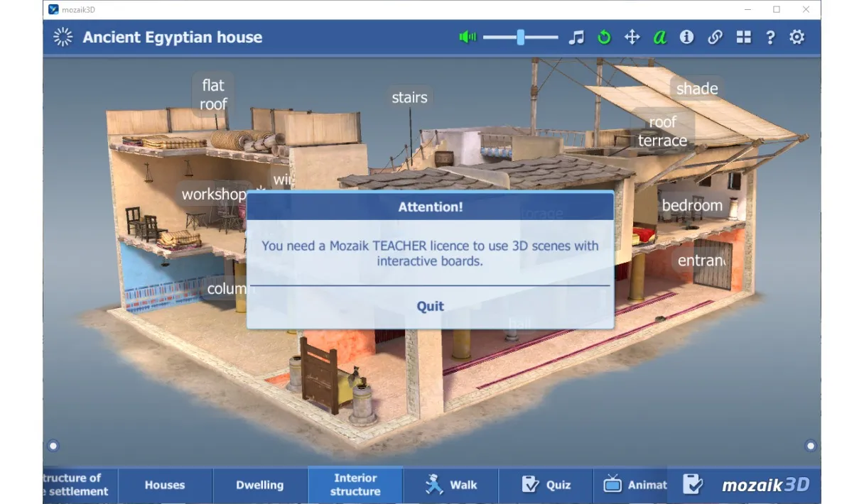Click the volume slider handle

coord(521,38)
